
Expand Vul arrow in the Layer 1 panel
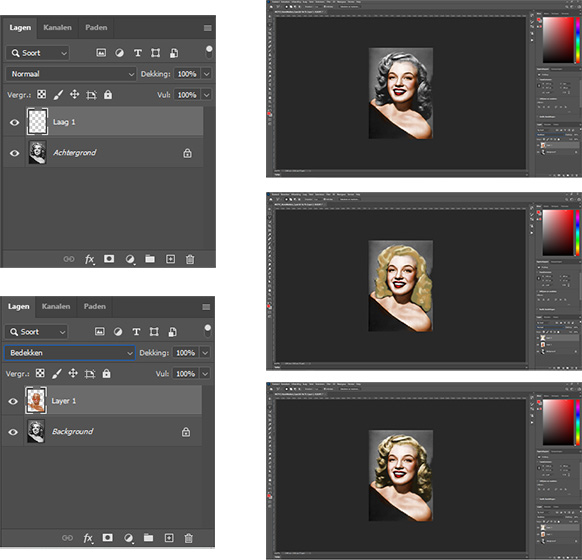point(205,374)
